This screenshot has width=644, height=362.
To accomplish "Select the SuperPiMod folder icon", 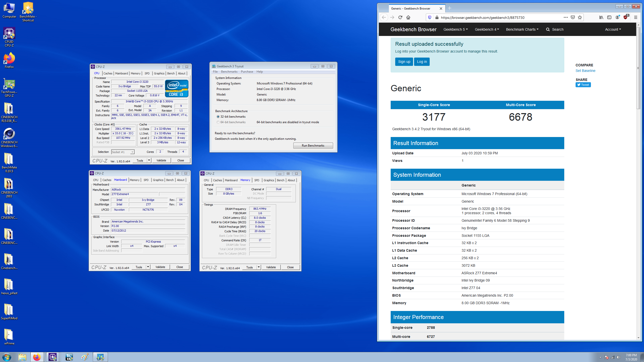I will point(9,312).
